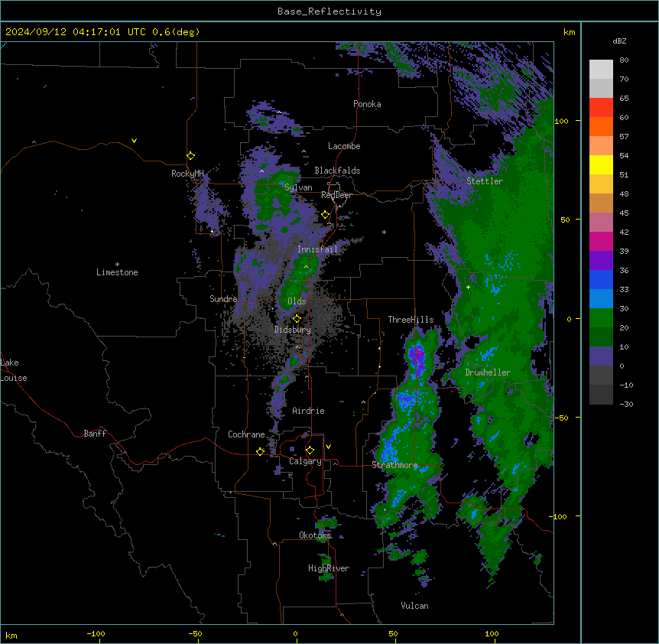Click the bottom axis tick label 50
659x644 pixels.
point(393,633)
